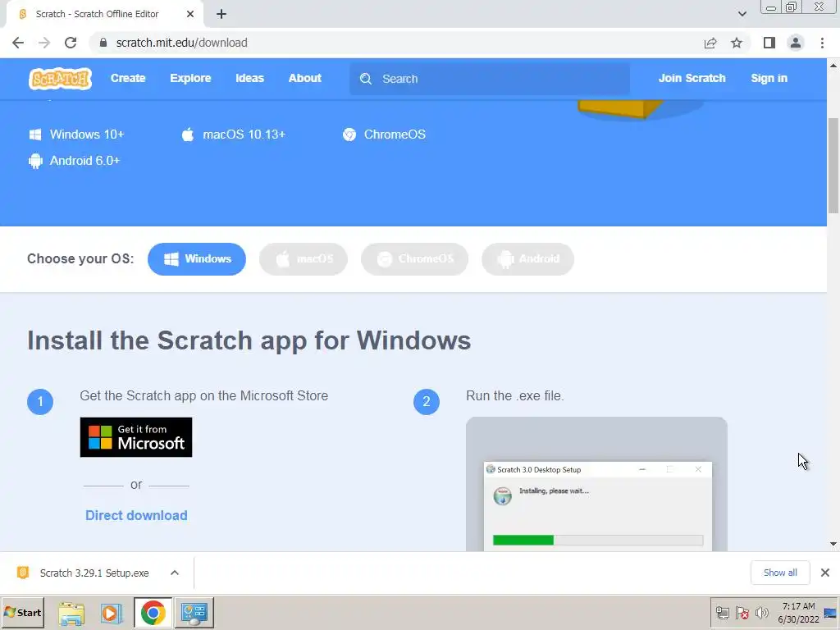Screen dimensions: 840x630
Task: Click the address bar URL
Action: (x=181, y=43)
